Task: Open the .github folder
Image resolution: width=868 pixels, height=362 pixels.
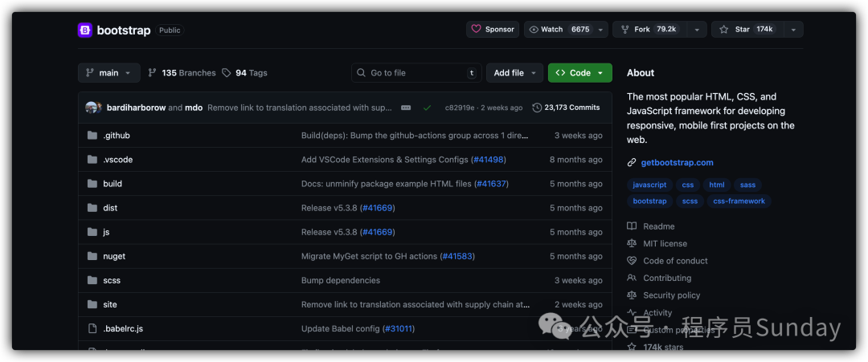Action: point(117,136)
